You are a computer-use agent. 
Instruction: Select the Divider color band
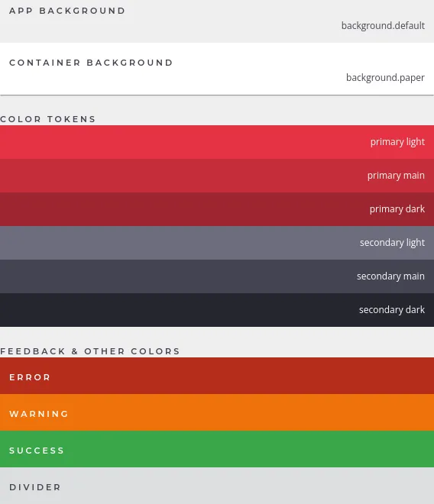coord(217,486)
